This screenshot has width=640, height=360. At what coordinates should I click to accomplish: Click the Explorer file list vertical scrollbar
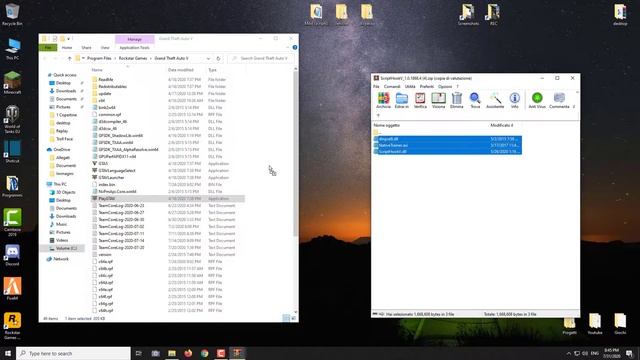click(295, 153)
